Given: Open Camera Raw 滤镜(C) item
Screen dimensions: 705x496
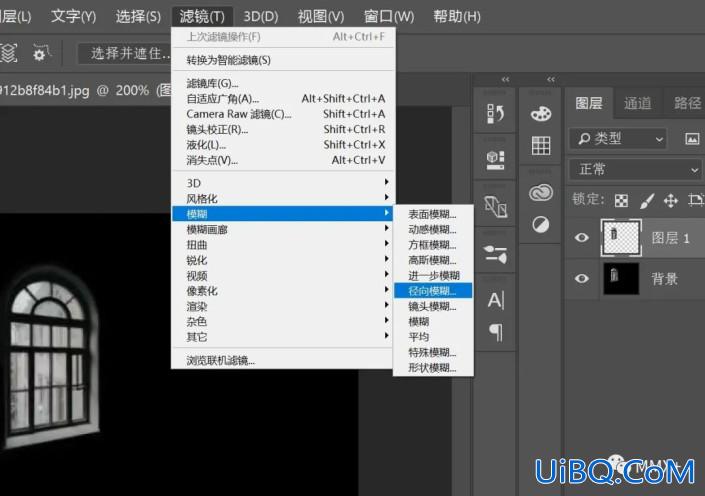Looking at the screenshot, I should pyautogui.click(x=282, y=114).
